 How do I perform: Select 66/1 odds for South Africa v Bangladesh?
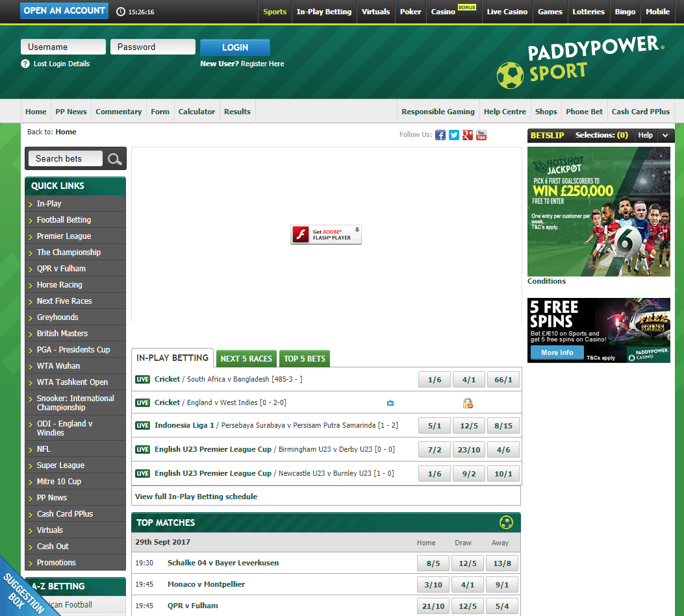503,380
